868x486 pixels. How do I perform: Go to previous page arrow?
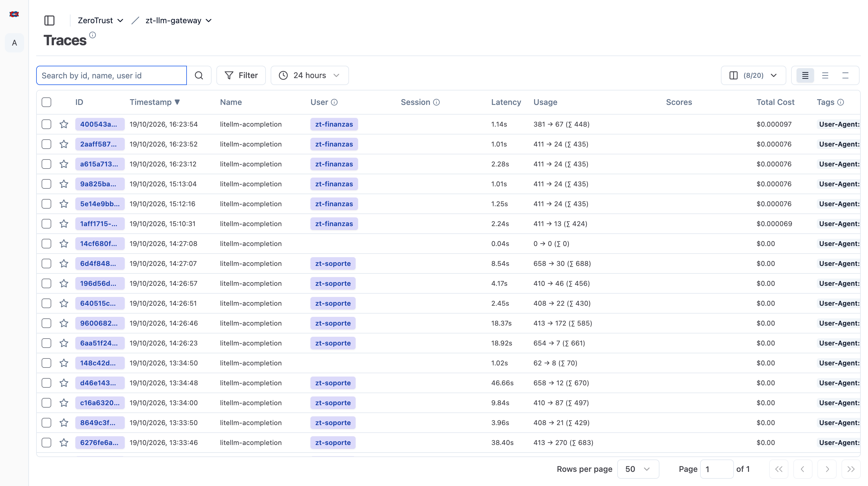click(x=803, y=469)
